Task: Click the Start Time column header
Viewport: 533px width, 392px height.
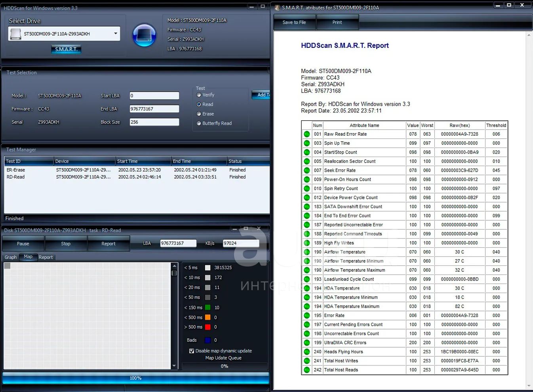Action: click(x=143, y=161)
